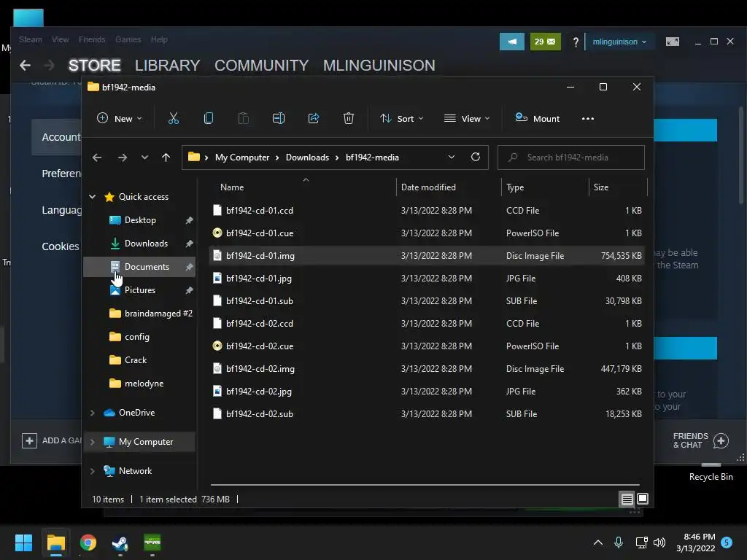Expand the Network tree node
The width and height of the screenshot is (747, 560).
(x=93, y=471)
